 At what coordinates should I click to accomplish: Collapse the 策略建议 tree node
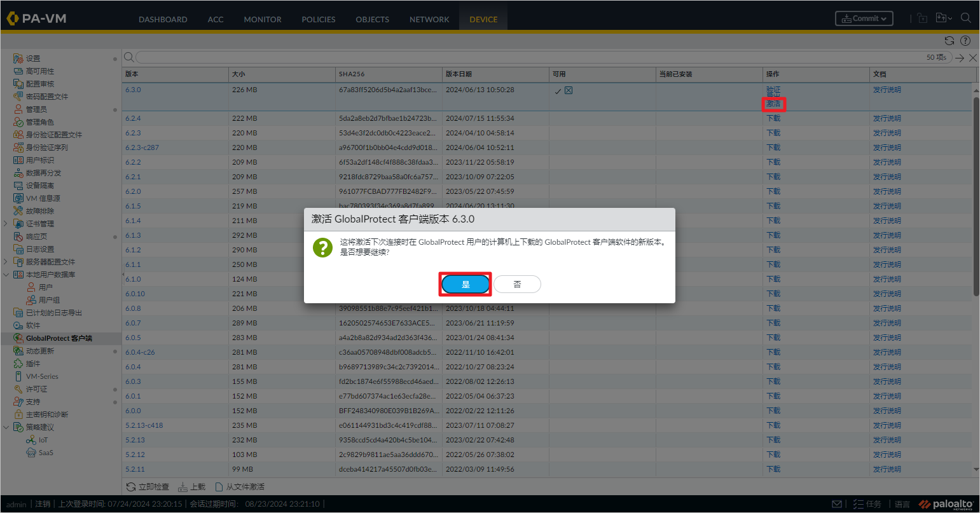click(6, 427)
